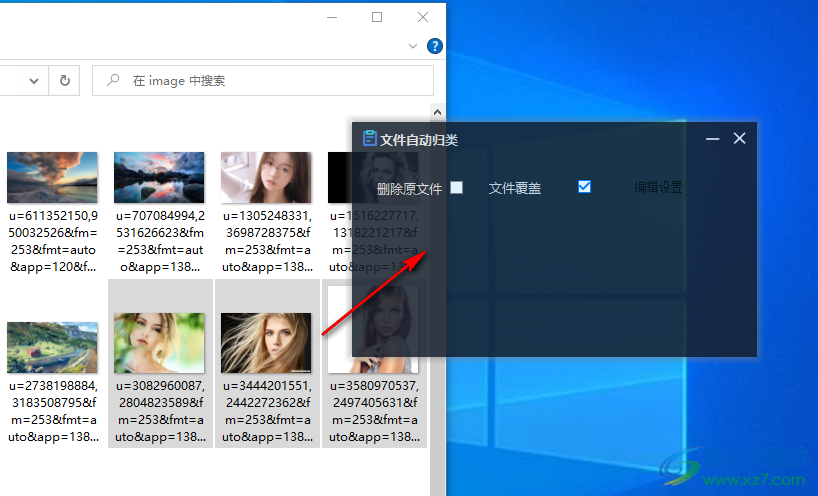The width and height of the screenshot is (818, 496).
Task: Click the file name u=611352150 label
Action: click(x=53, y=241)
